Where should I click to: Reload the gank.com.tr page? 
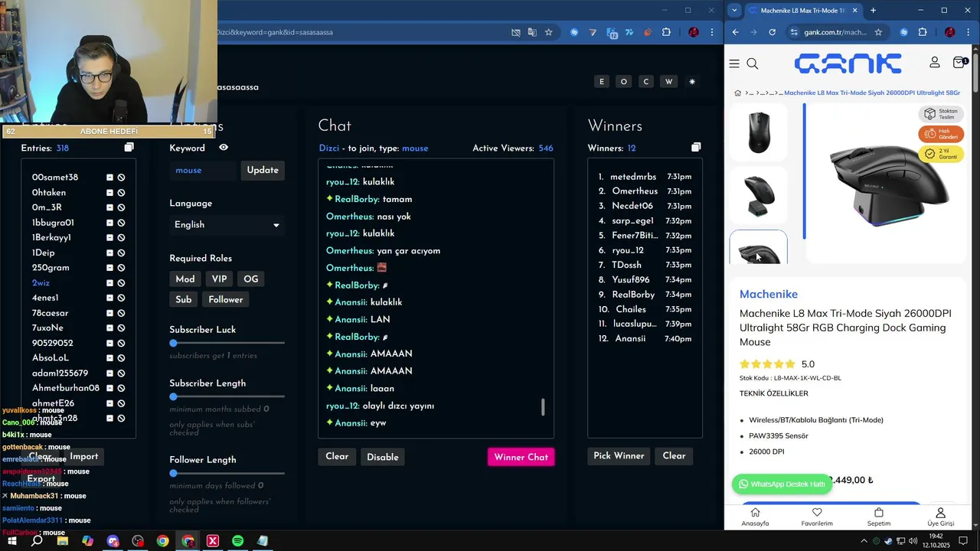(772, 32)
